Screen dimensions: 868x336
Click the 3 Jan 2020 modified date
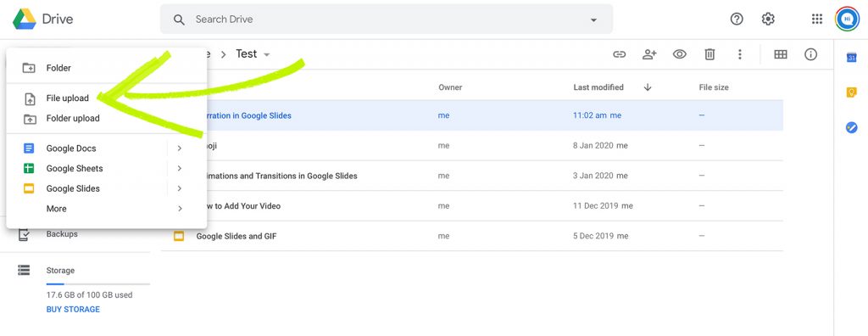593,176
